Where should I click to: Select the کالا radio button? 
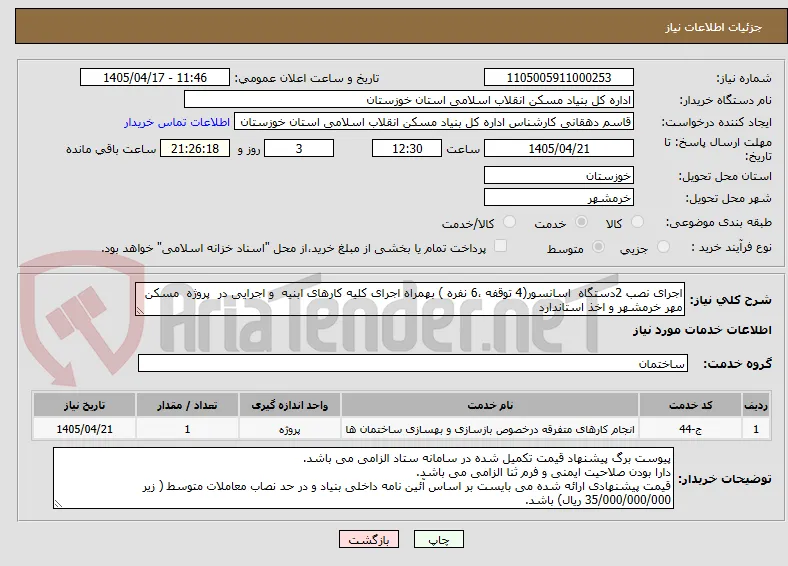(x=637, y=222)
